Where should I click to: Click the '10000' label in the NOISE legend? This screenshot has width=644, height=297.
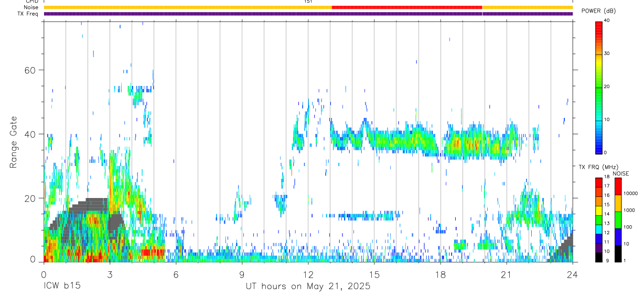(630, 193)
